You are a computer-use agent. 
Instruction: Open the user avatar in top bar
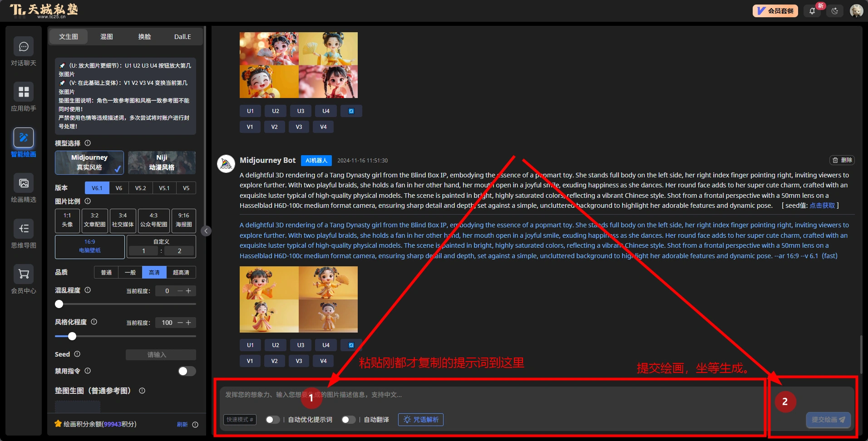pyautogui.click(x=856, y=11)
